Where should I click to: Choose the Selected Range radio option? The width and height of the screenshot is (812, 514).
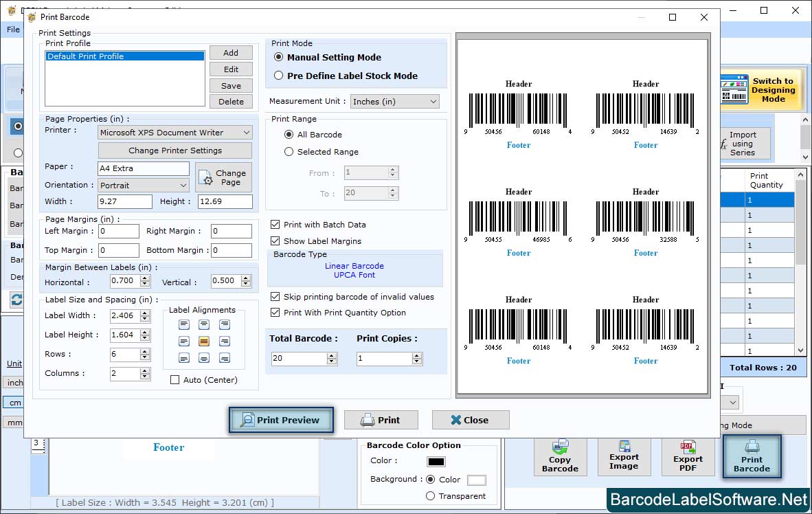tap(289, 152)
